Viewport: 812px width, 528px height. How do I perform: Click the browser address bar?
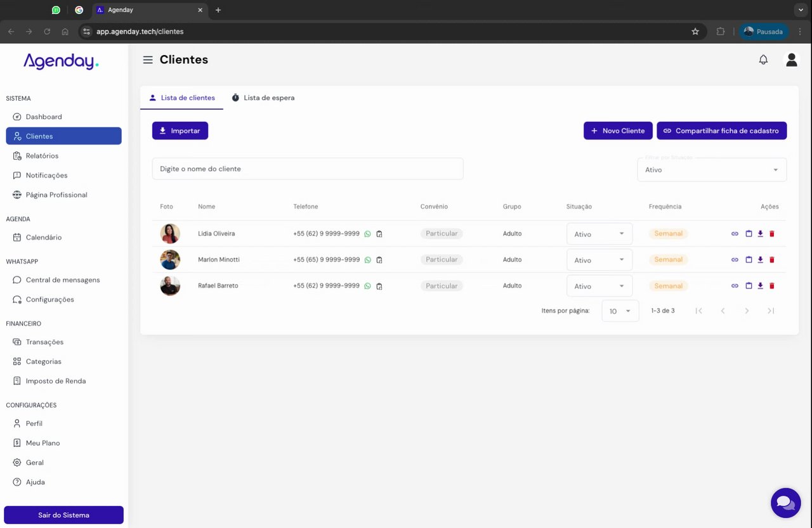(392, 31)
